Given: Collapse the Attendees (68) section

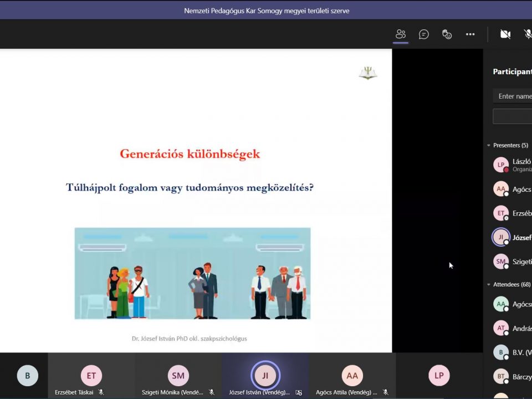Looking at the screenshot, I should pos(488,284).
